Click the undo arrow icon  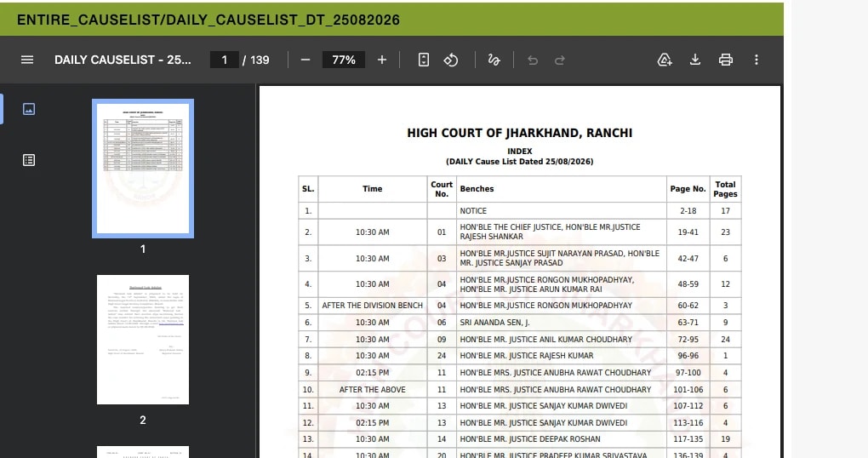[533, 60]
